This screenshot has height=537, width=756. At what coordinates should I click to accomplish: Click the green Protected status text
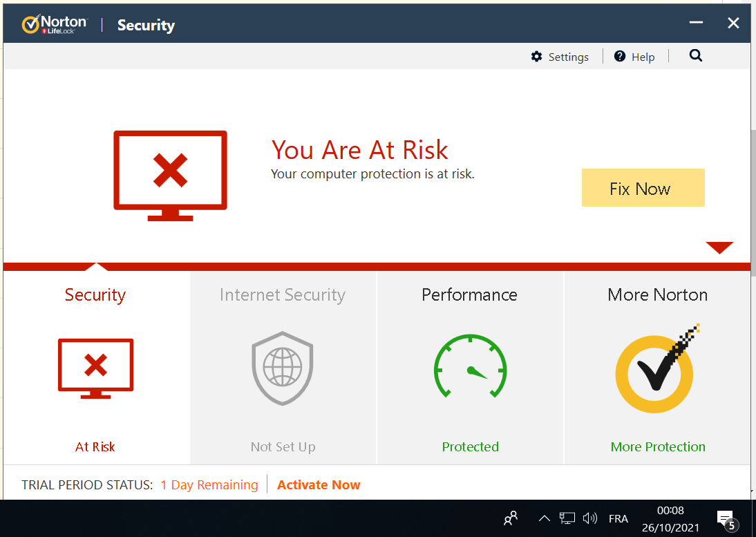pyautogui.click(x=471, y=447)
